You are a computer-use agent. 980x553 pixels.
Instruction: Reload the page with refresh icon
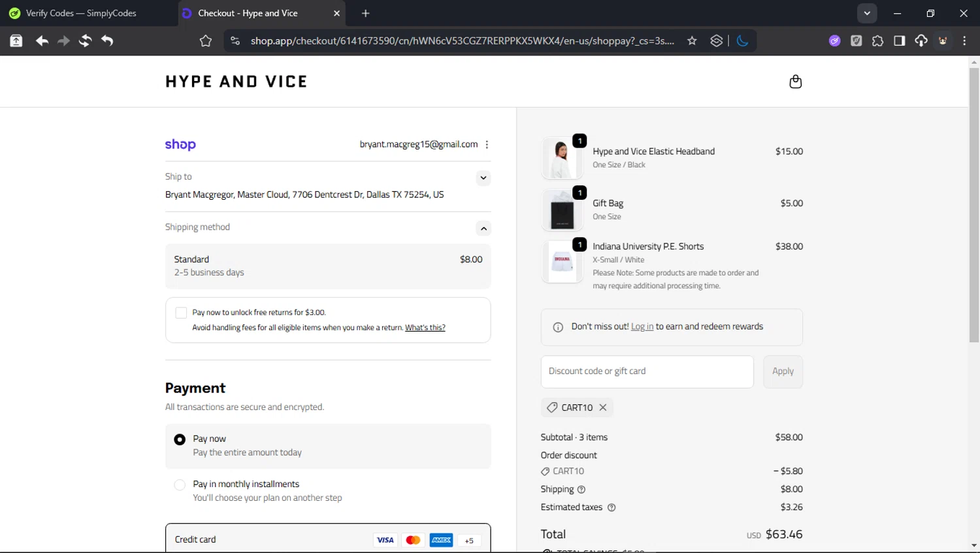pyautogui.click(x=85, y=41)
